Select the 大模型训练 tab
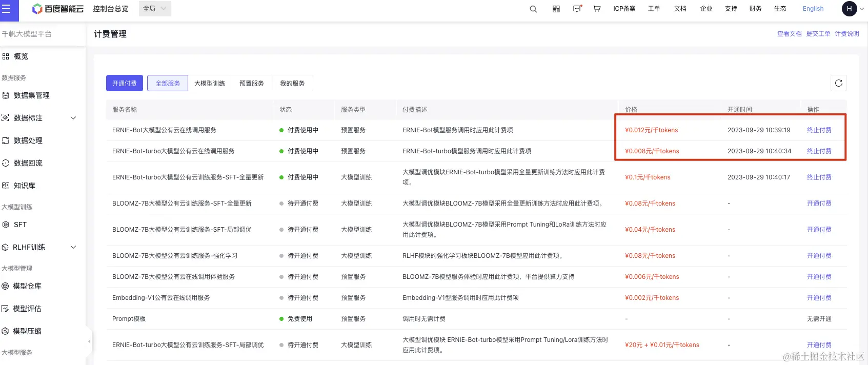The height and width of the screenshot is (365, 868). pos(210,83)
